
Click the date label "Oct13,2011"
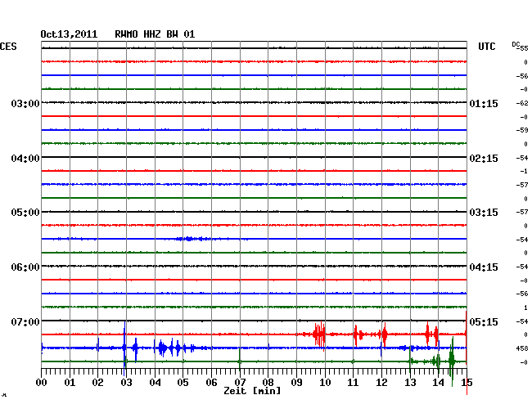pyautogui.click(x=69, y=34)
